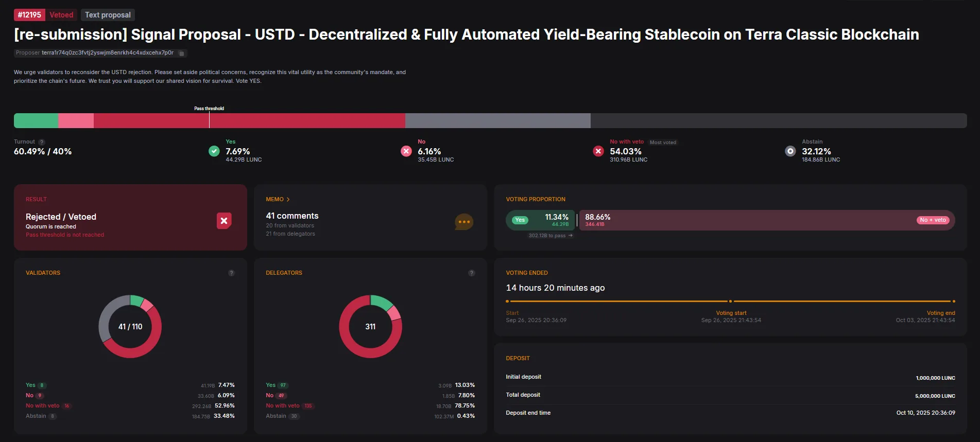Screen dimensions: 980x442
Task: Open the proposer terra address link
Action: tap(107, 53)
